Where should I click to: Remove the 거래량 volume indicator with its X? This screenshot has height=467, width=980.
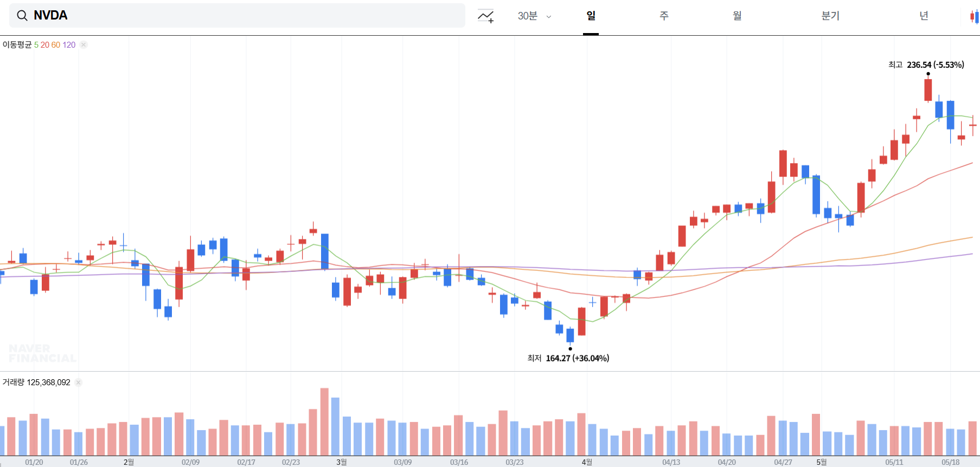click(x=78, y=382)
